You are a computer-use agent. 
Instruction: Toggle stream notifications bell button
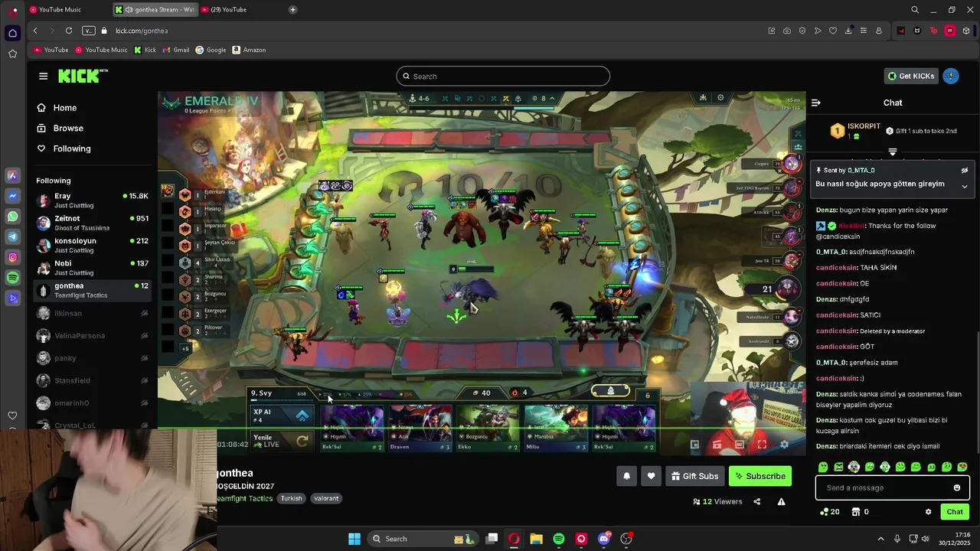pos(626,476)
